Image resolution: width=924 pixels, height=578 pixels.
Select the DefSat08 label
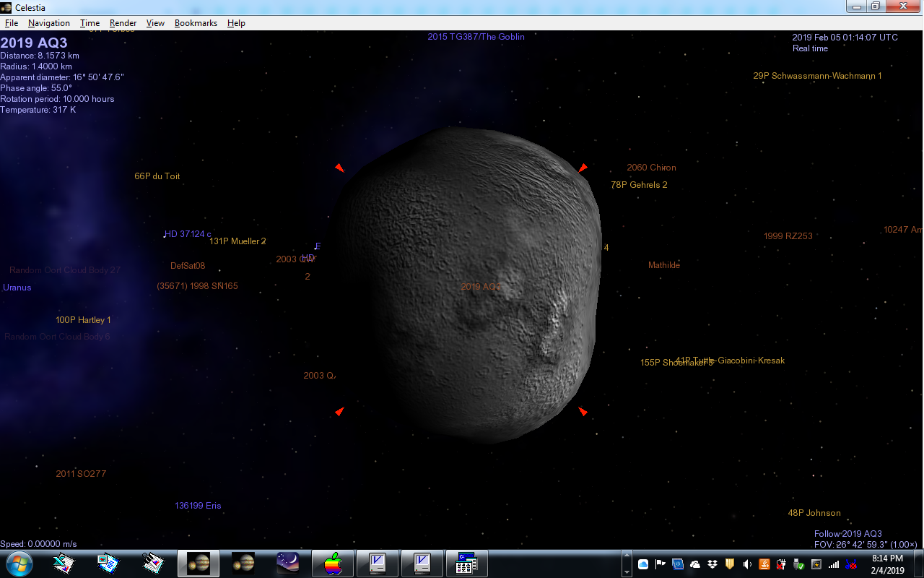[188, 266]
